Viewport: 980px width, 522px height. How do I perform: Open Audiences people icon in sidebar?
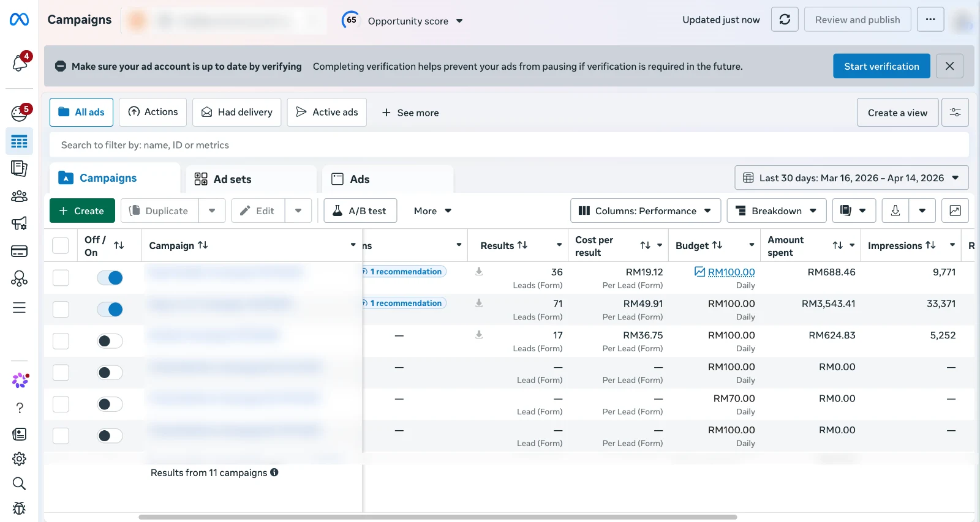19,196
